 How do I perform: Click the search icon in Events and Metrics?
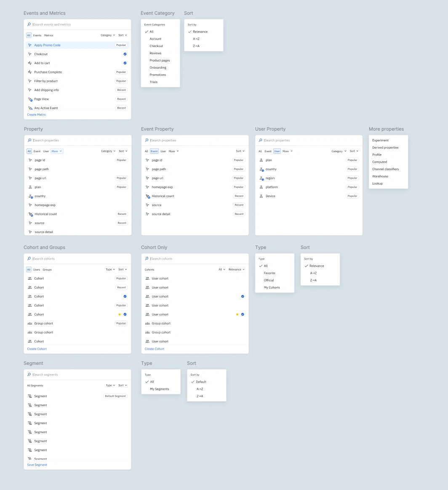pyautogui.click(x=29, y=24)
